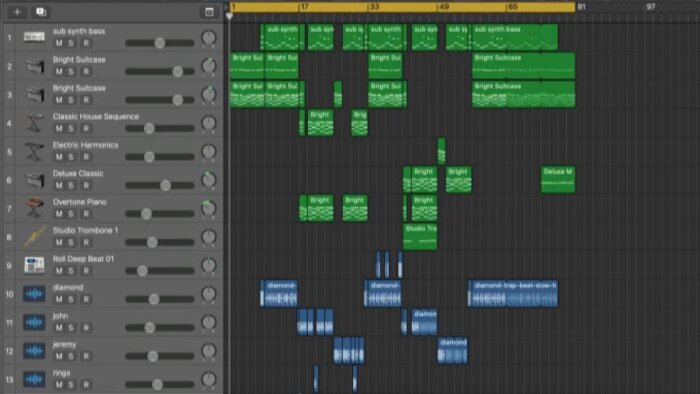The width and height of the screenshot is (700, 394).
Task: Record-enable the Overtone Piano track
Action: click(x=86, y=214)
